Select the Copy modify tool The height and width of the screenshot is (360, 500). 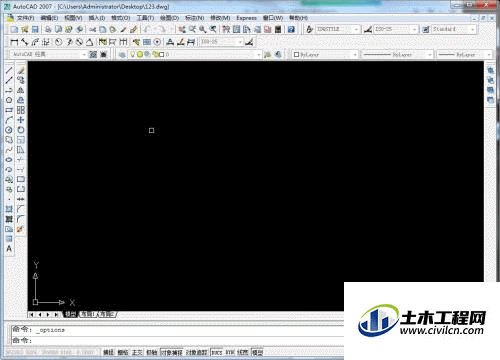point(21,80)
